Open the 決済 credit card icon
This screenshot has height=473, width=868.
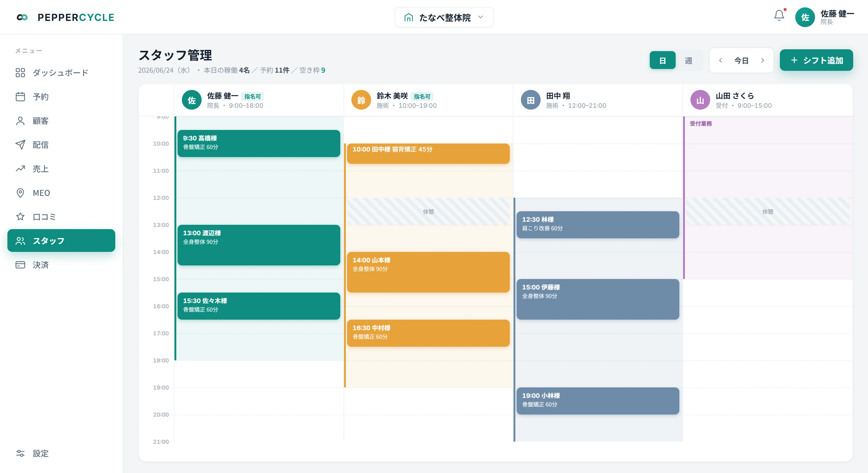[20, 265]
